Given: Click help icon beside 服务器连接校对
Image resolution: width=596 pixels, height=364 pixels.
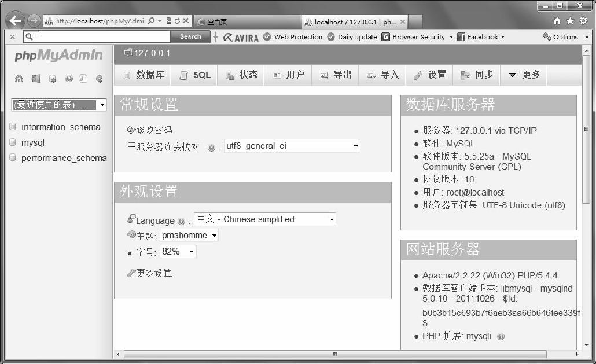Looking at the screenshot, I should (211, 148).
